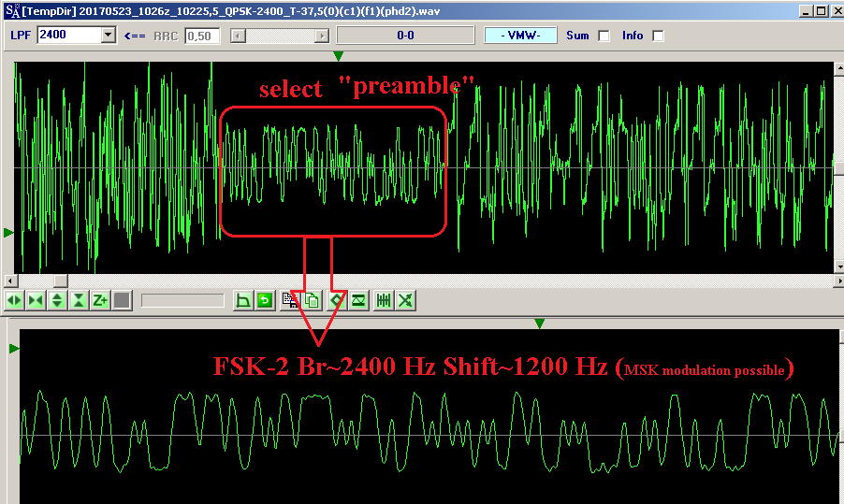Click the copy pages icon
This screenshot has height=504, width=844.
[311, 300]
